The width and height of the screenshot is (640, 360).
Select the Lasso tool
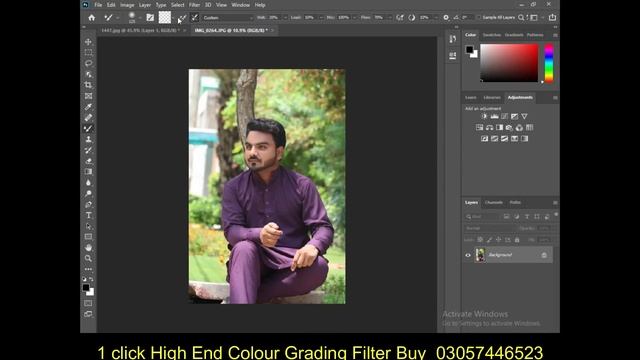point(88,64)
